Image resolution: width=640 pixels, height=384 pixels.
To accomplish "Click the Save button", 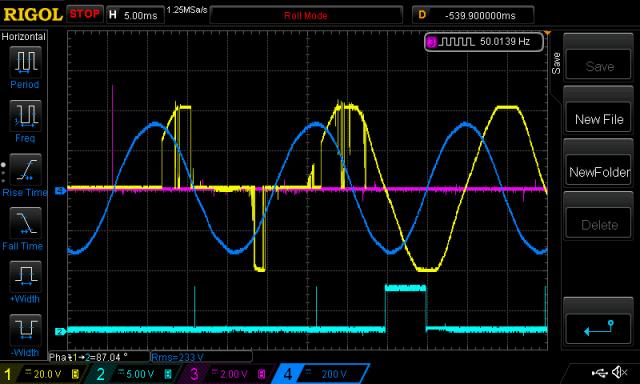I will [599, 66].
